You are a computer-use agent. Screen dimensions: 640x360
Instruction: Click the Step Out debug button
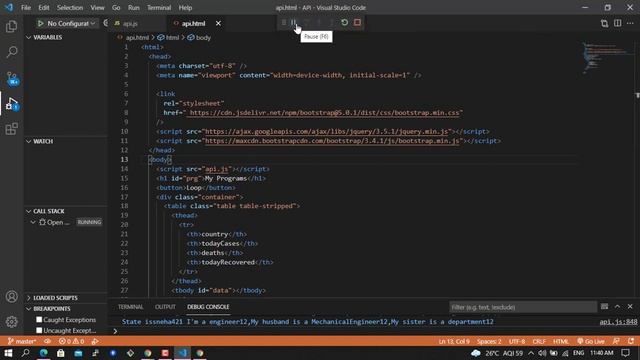[332, 22]
